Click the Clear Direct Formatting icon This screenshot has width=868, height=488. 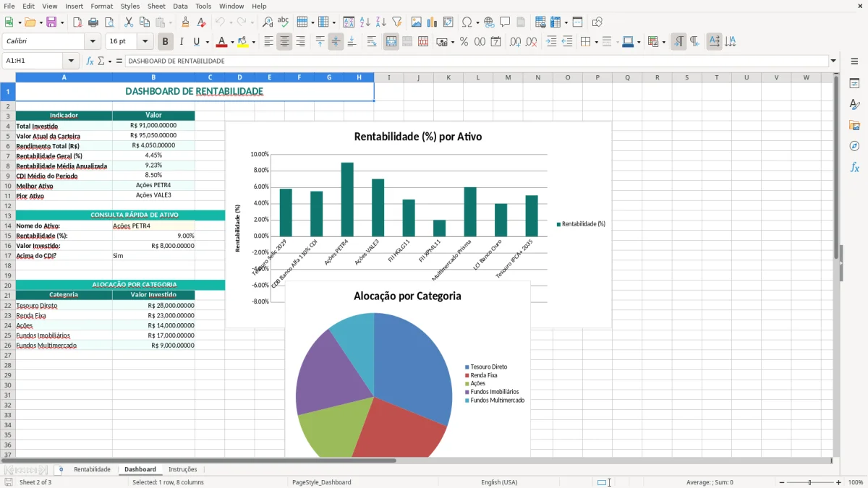tap(202, 22)
